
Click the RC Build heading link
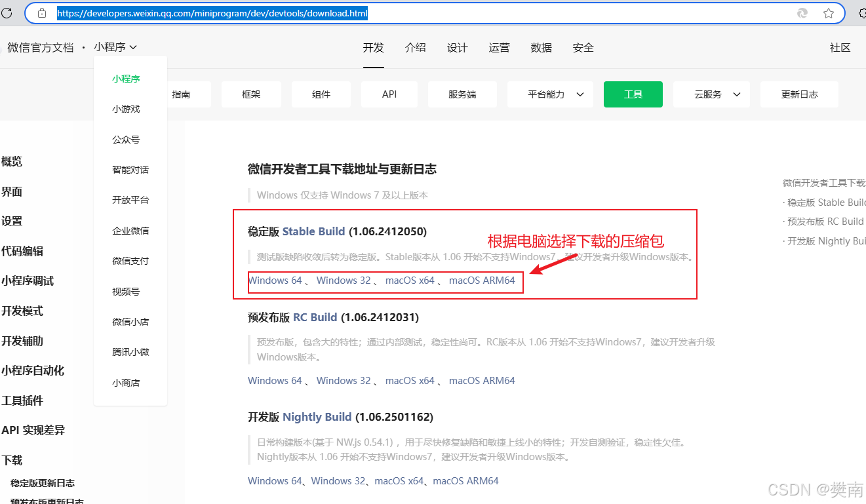315,317
